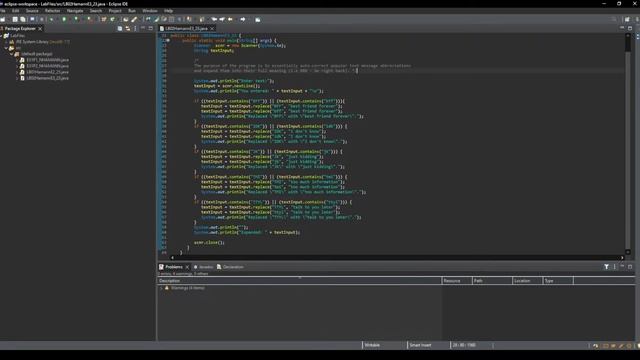Close the open Java editor tab
Image resolution: width=640 pixels, height=360 pixels.
pos(212,29)
